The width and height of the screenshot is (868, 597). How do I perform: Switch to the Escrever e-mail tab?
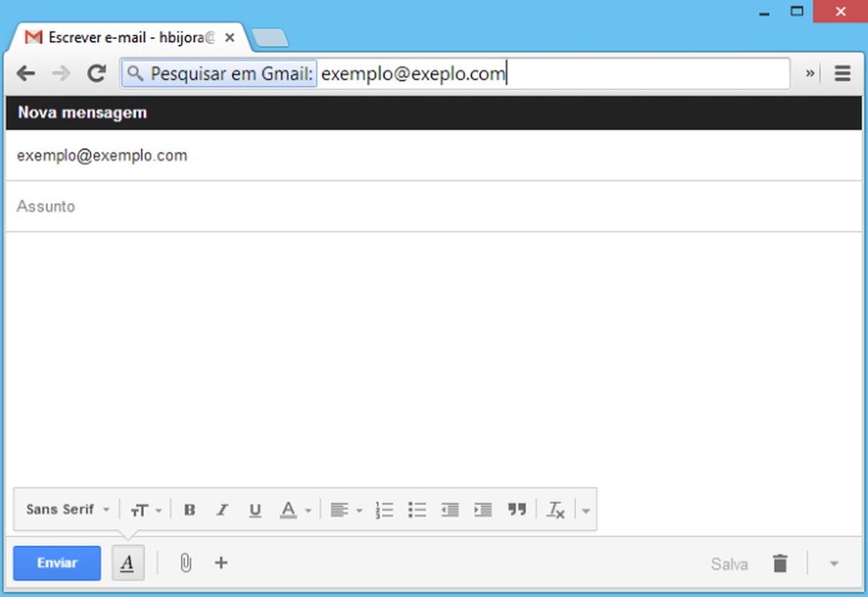123,37
